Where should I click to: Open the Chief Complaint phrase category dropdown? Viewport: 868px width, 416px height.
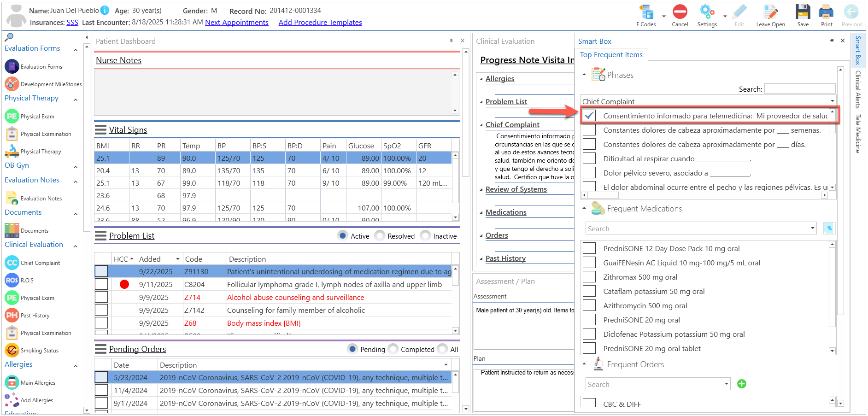[832, 101]
